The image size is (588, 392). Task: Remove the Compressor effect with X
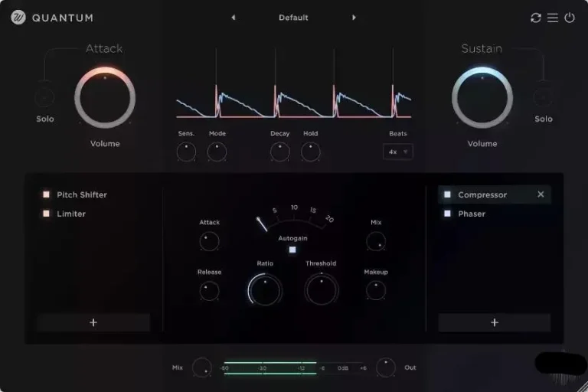click(541, 194)
